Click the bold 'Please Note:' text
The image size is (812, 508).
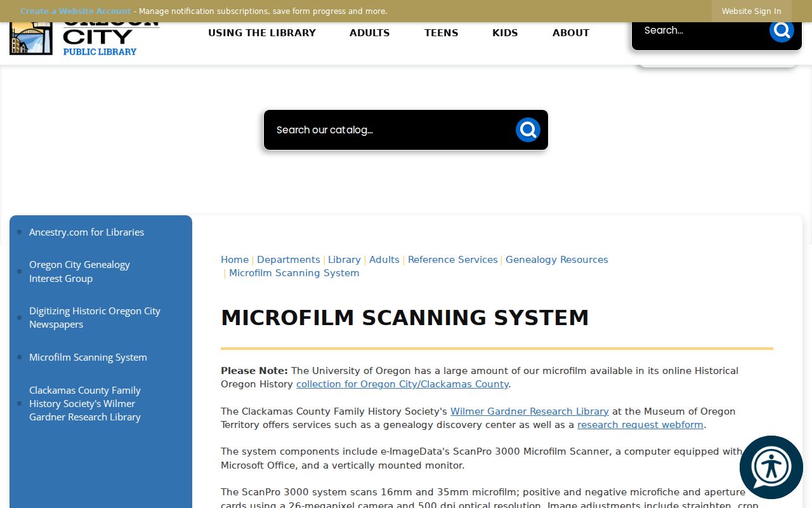point(254,371)
